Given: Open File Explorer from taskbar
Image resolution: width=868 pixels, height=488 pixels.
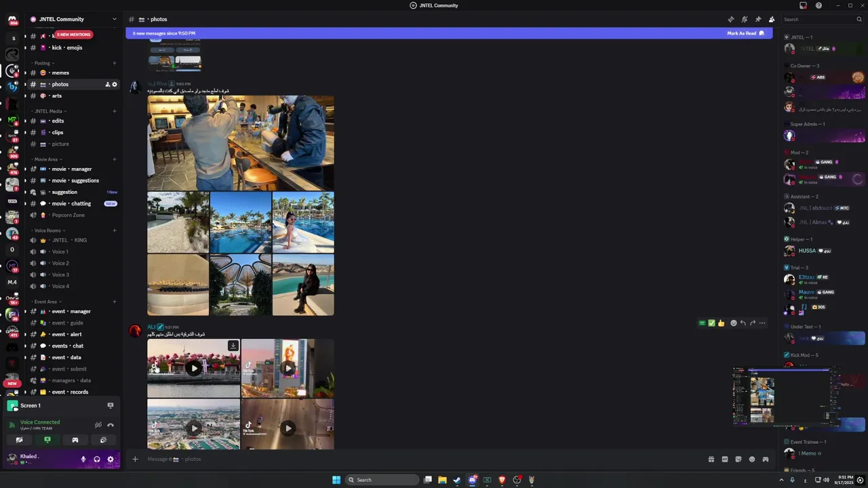Looking at the screenshot, I should [442, 480].
